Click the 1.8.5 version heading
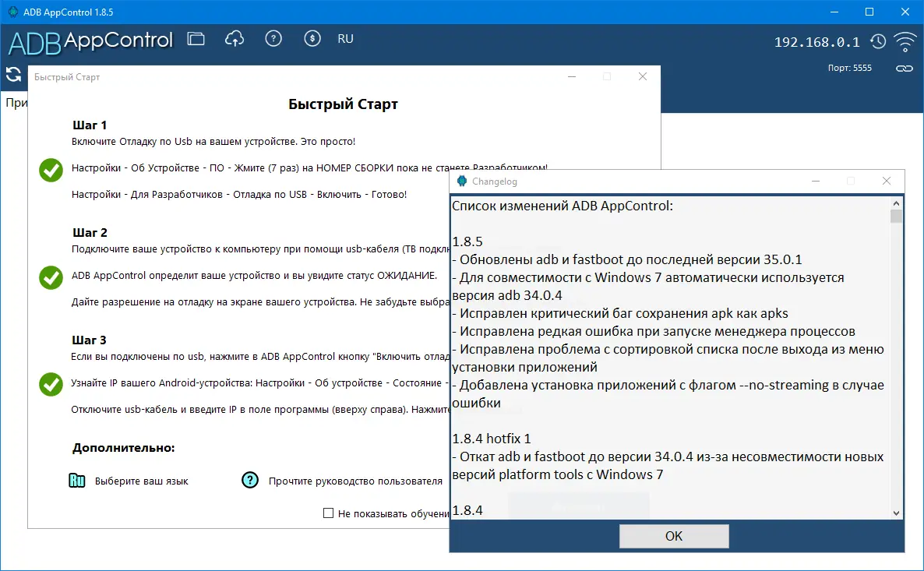The width and height of the screenshot is (924, 571). coord(467,241)
